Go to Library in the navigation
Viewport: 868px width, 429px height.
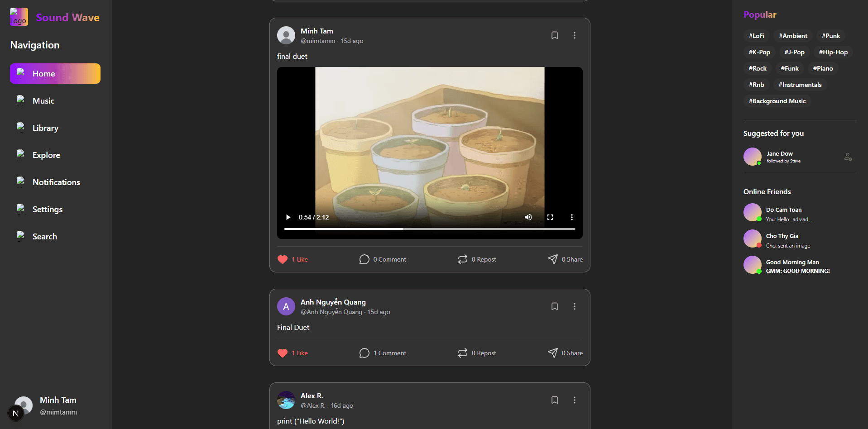pos(45,128)
